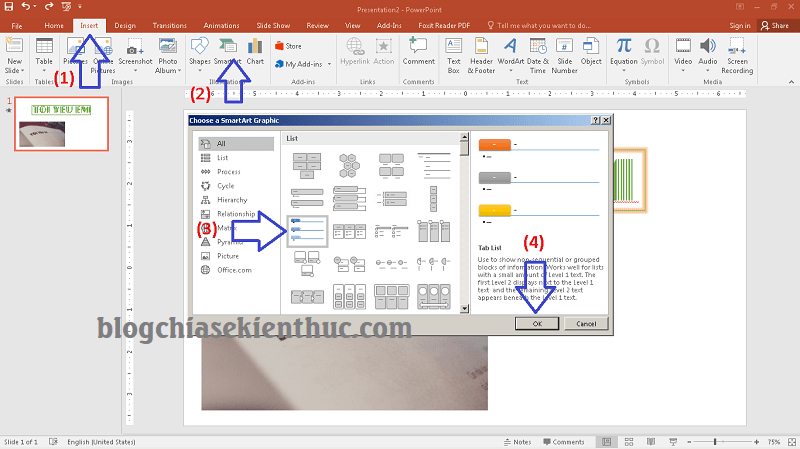The width and height of the screenshot is (800, 449).
Task: Fit slide to current window
Action: coord(792,442)
